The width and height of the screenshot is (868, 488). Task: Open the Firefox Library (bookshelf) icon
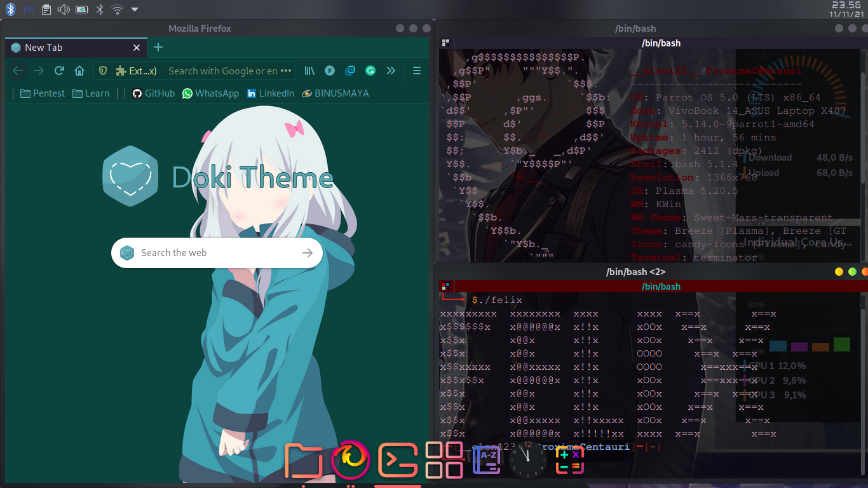(x=309, y=71)
